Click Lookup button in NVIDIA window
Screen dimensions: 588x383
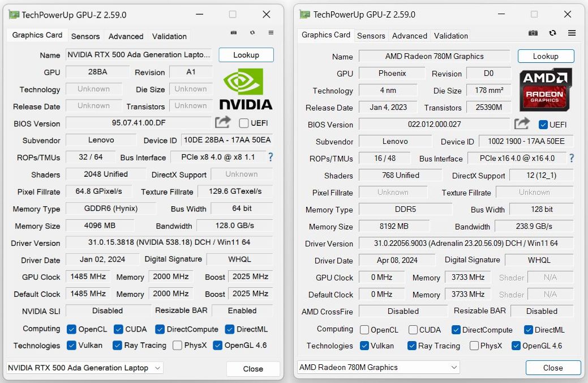(x=246, y=55)
